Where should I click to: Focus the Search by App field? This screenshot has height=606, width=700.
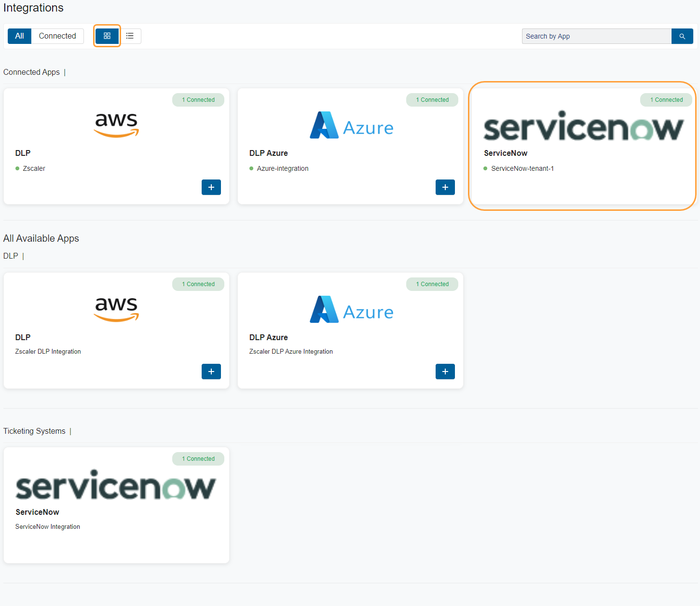(x=596, y=36)
